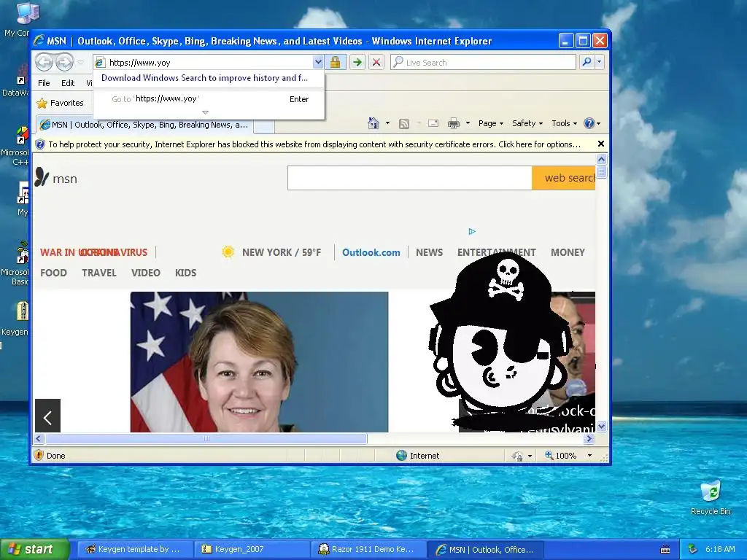
Task: Open the Print options dropdown arrow
Action: tap(468, 123)
